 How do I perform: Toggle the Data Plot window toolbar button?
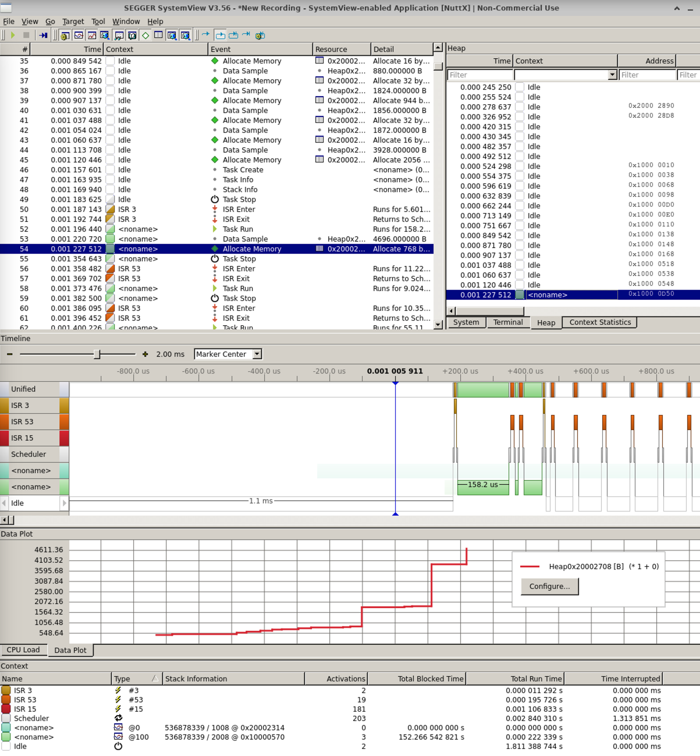point(92,36)
